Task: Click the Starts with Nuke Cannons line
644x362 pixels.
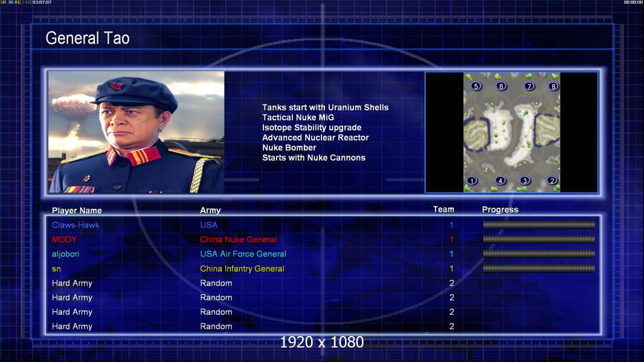Action: 314,158
